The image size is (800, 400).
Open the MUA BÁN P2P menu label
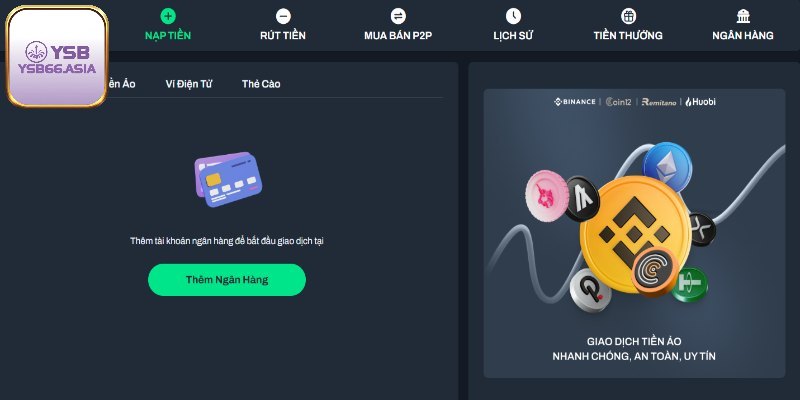398,36
